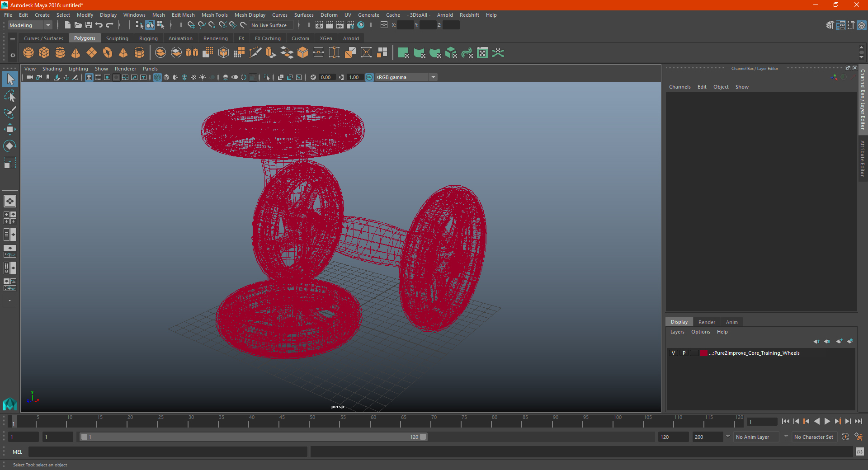Open the Mesh Tools menu
Screen dimensions: 868x470
(x=214, y=15)
